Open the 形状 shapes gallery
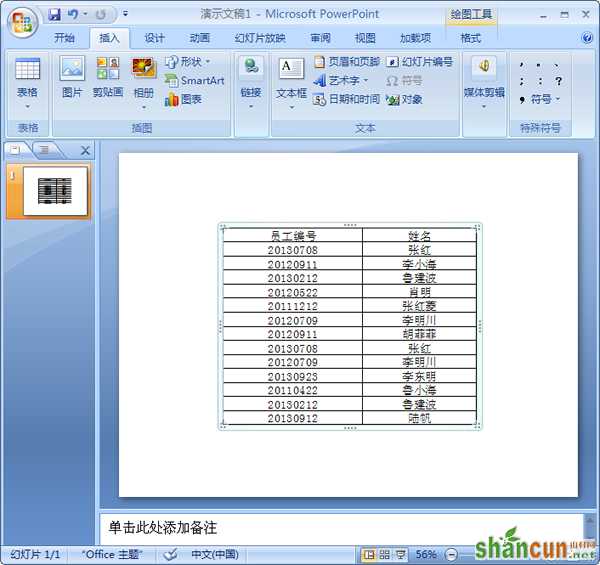Viewport: 600px width, 565px height. pos(188,62)
